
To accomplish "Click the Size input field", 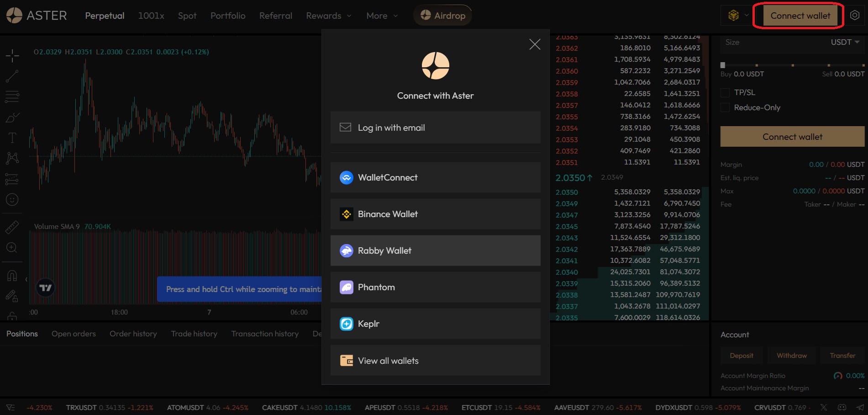I will point(772,42).
